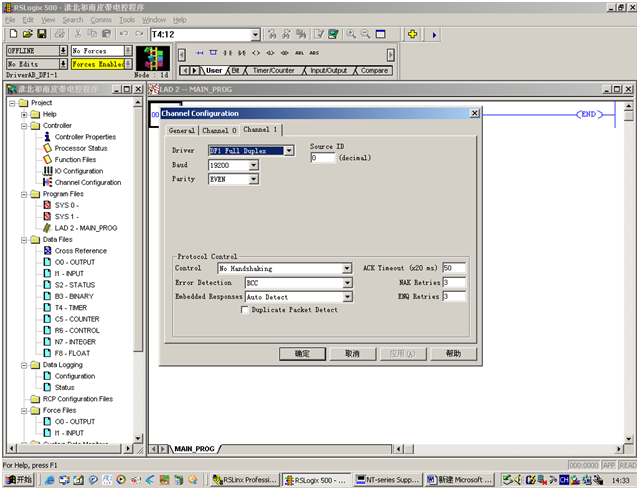Insert a new rung instruction icon
Screen dimensions: 637x489
point(199,53)
